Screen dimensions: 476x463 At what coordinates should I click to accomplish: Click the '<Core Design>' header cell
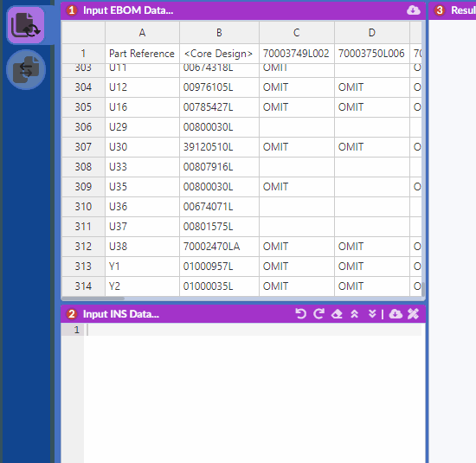tap(219, 54)
